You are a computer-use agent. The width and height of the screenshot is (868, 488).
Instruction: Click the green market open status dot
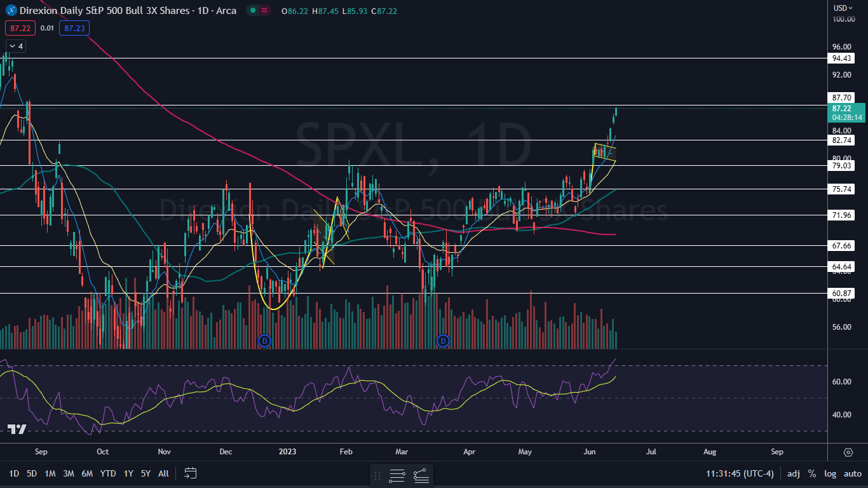pyautogui.click(x=252, y=10)
